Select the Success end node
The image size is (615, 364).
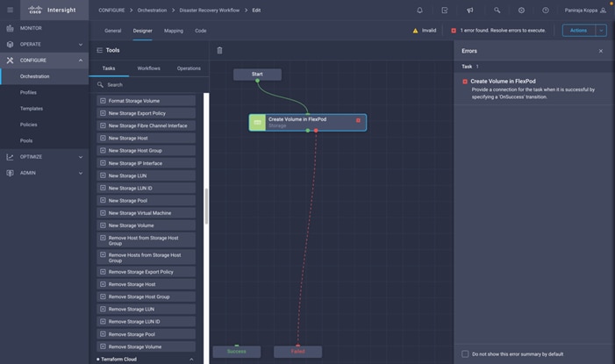click(x=237, y=352)
